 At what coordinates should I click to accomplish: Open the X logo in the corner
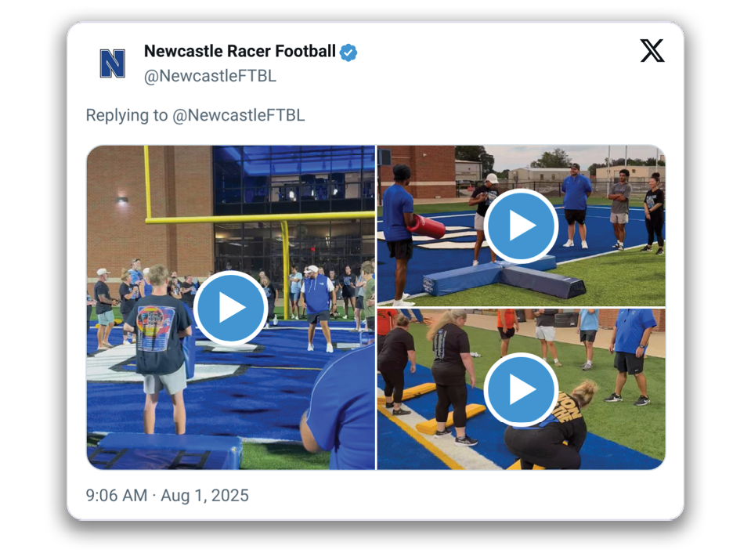tap(652, 50)
